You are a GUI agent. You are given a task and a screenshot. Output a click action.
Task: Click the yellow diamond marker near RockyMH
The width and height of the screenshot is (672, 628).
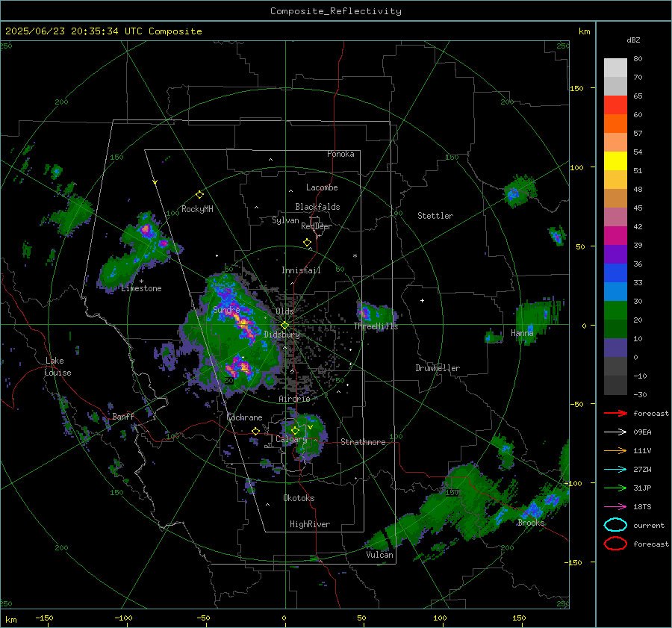point(199,195)
